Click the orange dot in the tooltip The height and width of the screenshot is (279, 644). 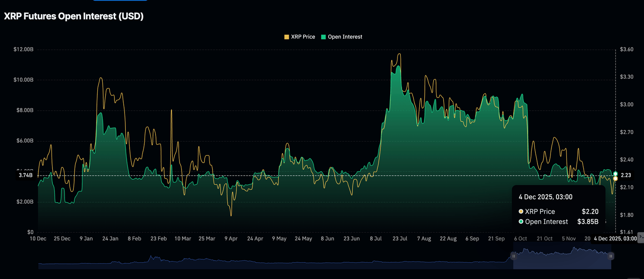point(521,212)
